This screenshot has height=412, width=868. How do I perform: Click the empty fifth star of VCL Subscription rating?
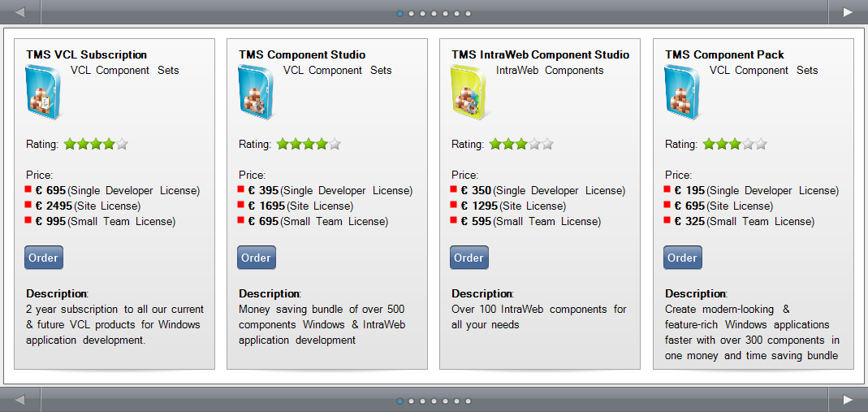(123, 145)
